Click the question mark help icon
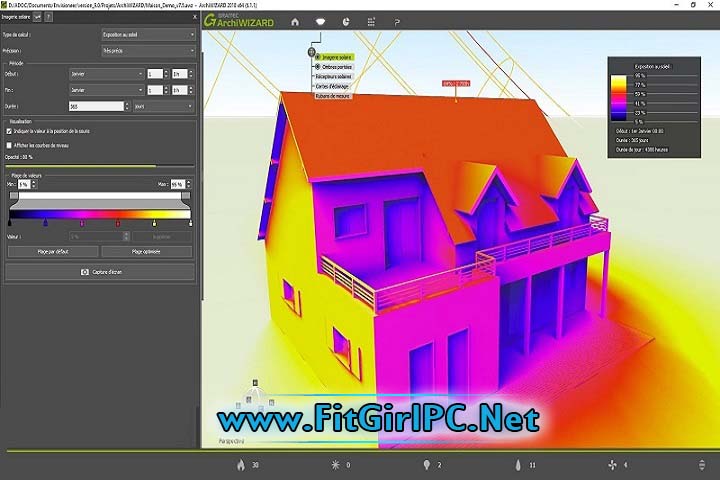This screenshot has height=480, width=720. 397,21
